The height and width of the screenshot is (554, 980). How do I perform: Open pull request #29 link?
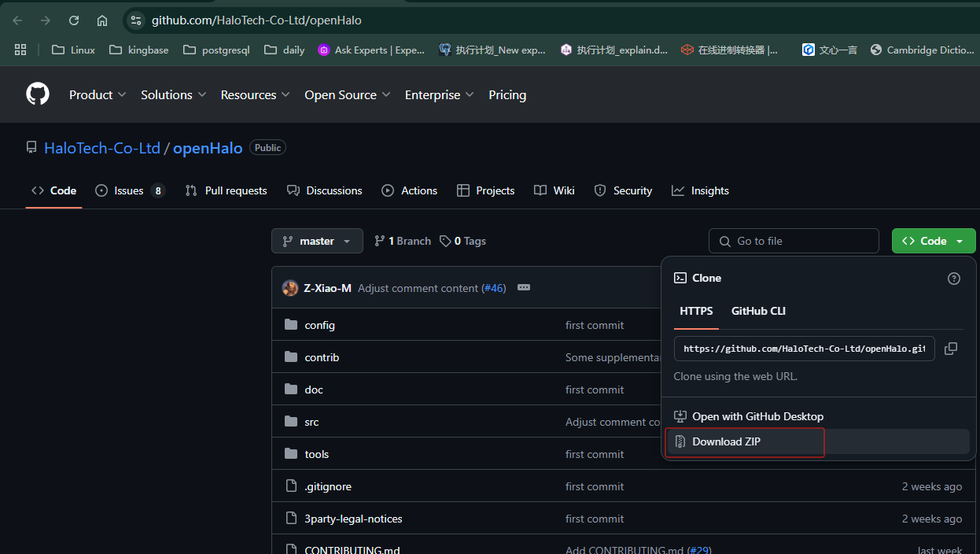tap(699, 549)
